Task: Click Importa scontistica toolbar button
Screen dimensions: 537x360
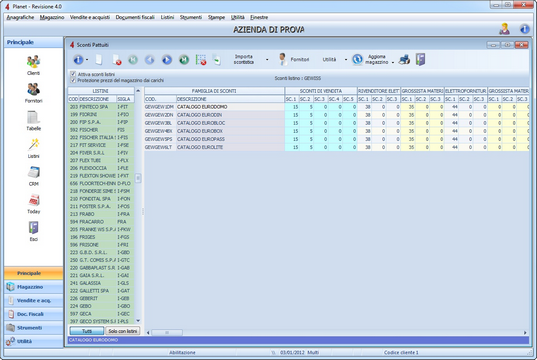Action: (x=243, y=59)
